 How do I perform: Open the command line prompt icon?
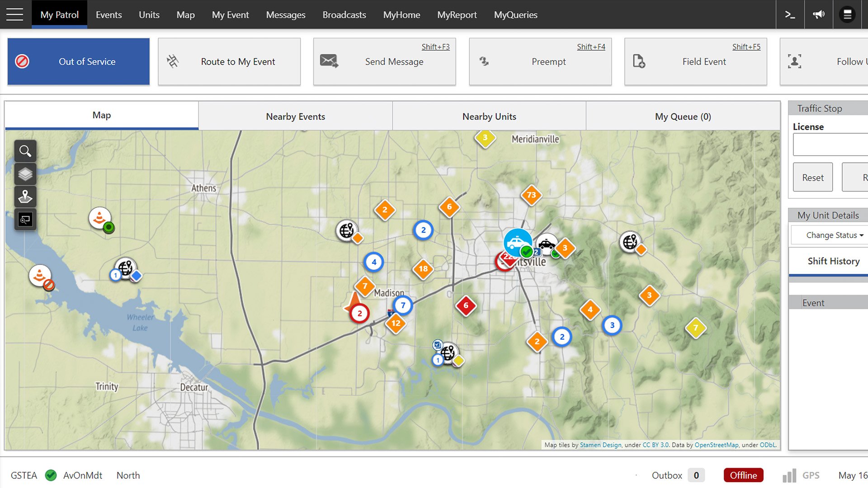tap(790, 14)
